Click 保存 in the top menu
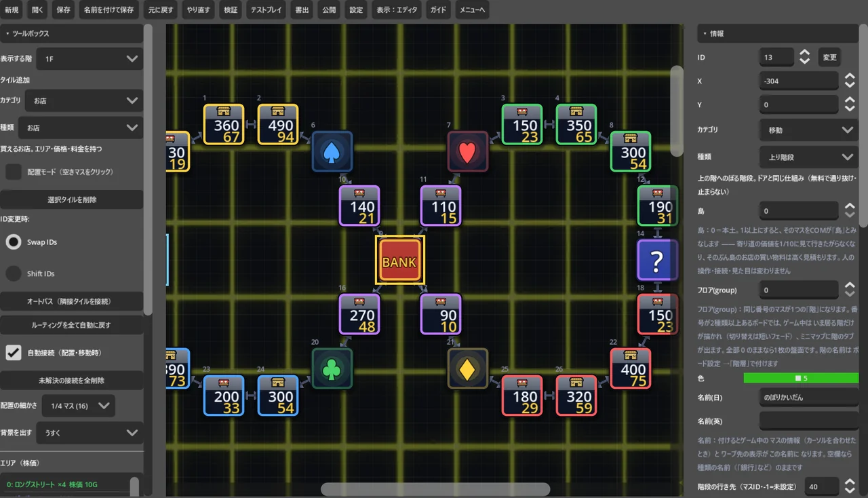The width and height of the screenshot is (868, 498). 63,10
